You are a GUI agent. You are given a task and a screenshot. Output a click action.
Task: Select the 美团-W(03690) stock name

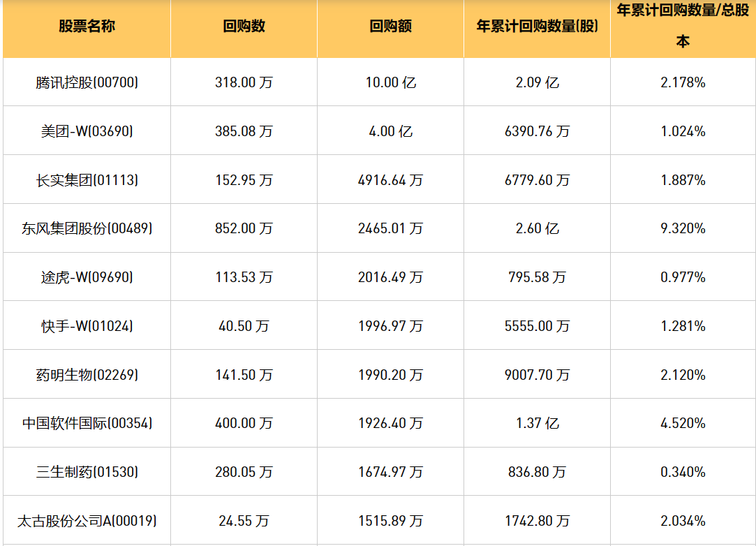(87, 131)
